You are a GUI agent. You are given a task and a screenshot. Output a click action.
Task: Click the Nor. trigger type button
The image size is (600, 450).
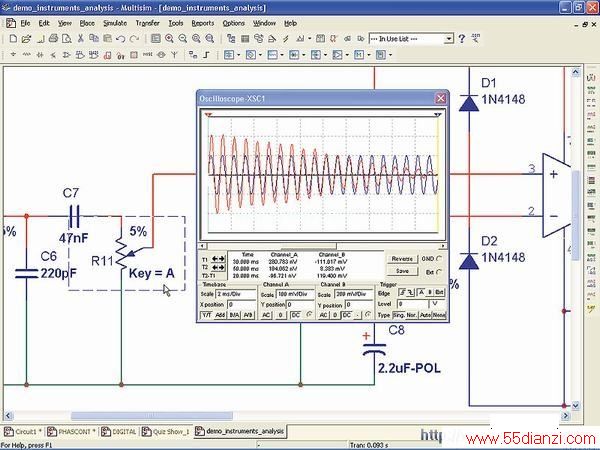(412, 315)
